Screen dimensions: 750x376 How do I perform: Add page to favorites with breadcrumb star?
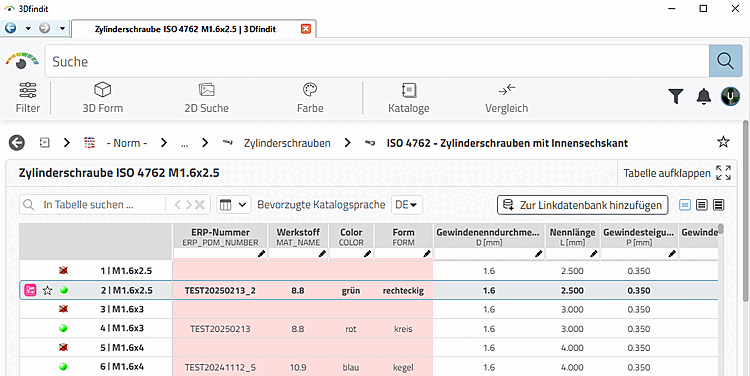click(723, 142)
